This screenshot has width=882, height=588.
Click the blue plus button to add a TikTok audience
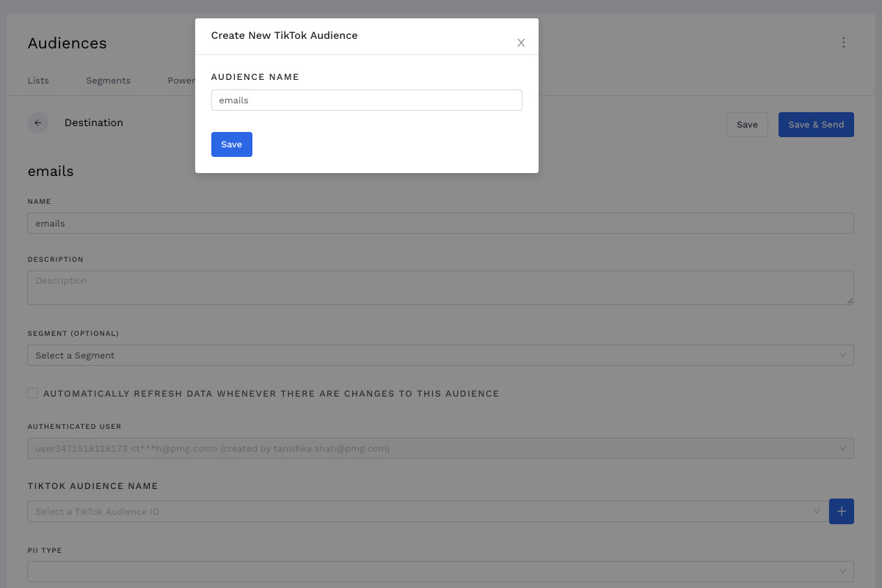click(x=841, y=511)
